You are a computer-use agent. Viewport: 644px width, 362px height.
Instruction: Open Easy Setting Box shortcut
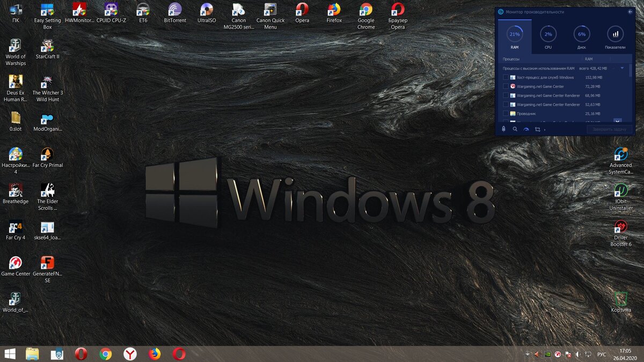point(47,16)
